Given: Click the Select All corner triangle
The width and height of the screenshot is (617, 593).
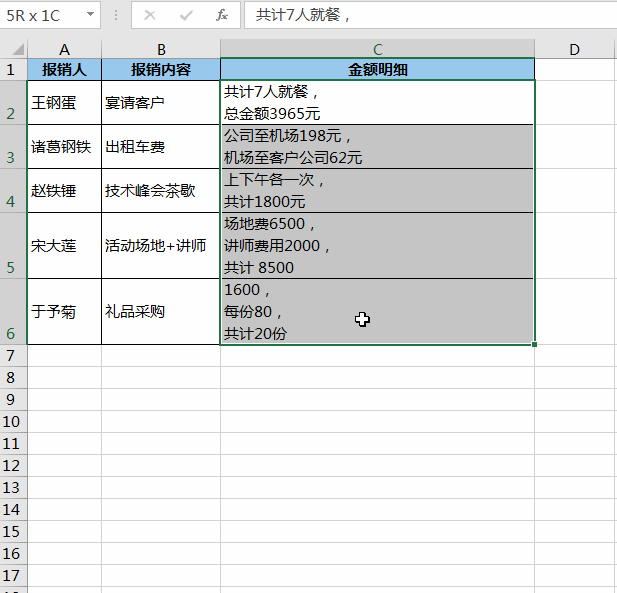Looking at the screenshot, I should (x=18, y=50).
